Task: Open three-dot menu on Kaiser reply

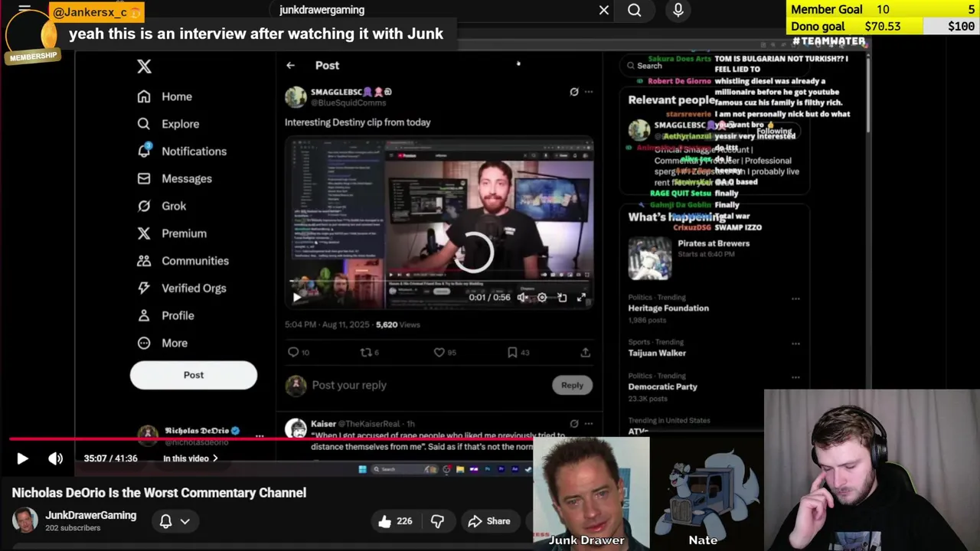Action: (x=589, y=423)
